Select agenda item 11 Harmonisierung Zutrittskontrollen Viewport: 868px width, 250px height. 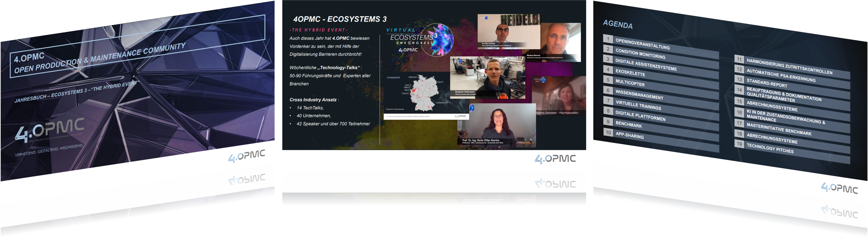pyautogui.click(x=792, y=67)
